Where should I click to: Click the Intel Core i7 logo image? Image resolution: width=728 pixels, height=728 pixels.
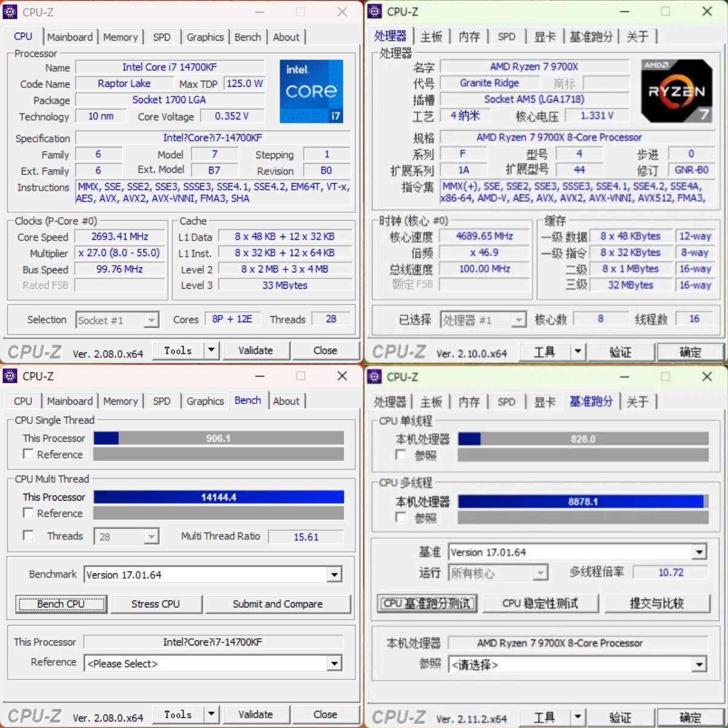pyautogui.click(x=311, y=91)
